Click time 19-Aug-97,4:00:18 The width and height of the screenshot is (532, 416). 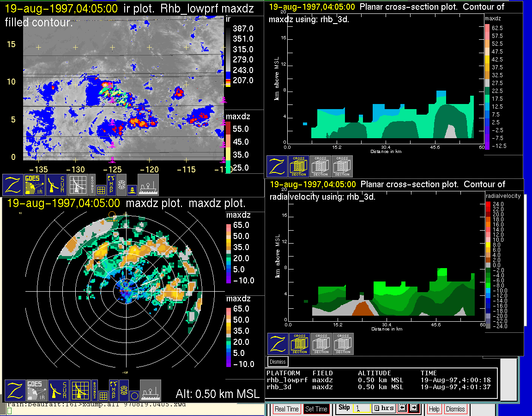point(456,380)
